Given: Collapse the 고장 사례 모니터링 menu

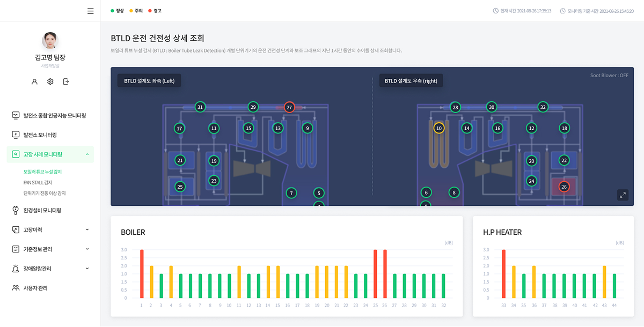Looking at the screenshot, I should 87,154.
